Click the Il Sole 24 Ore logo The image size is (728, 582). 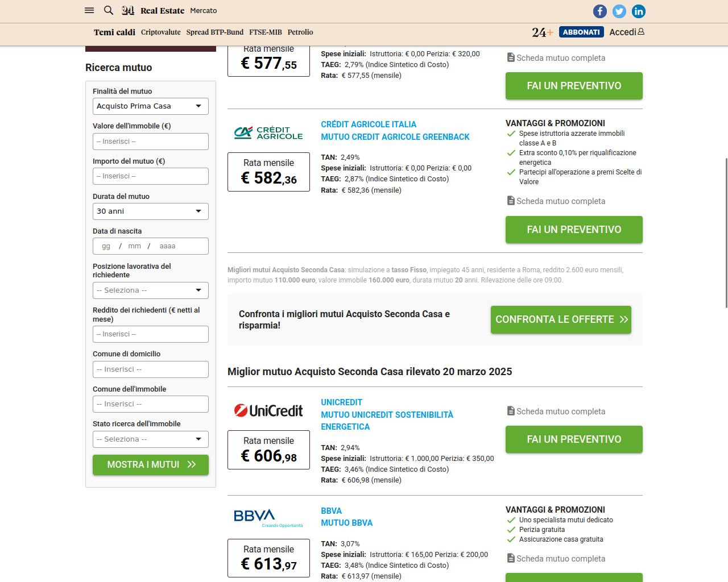[128, 10]
